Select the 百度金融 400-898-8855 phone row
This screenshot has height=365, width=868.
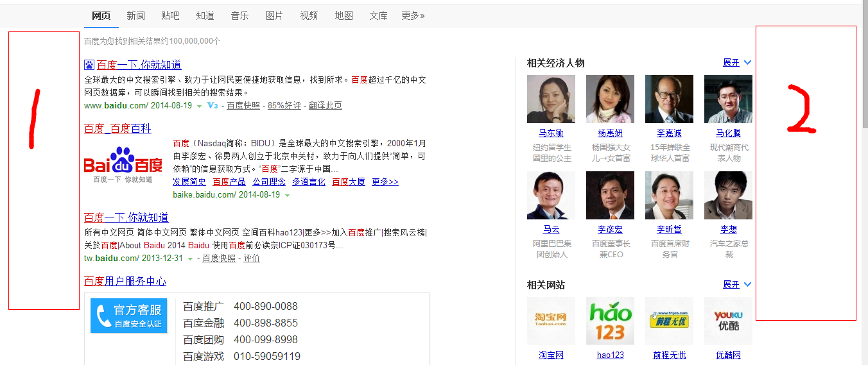coord(241,323)
